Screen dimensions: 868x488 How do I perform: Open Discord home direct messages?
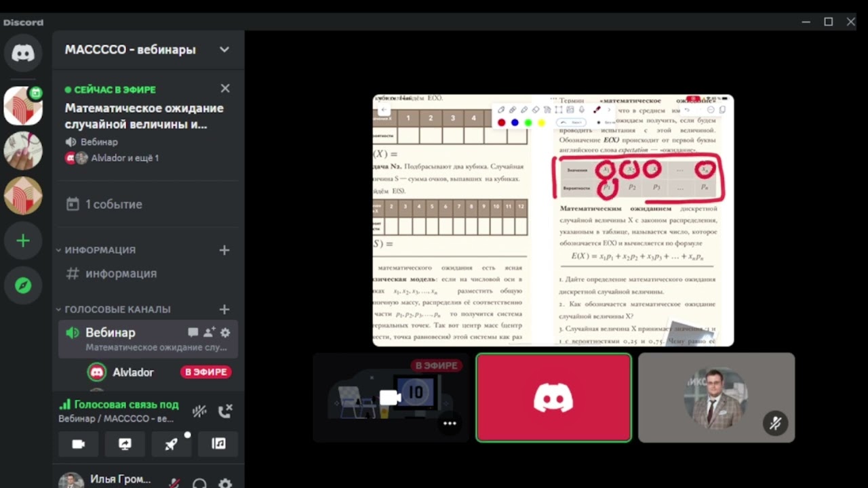(23, 54)
